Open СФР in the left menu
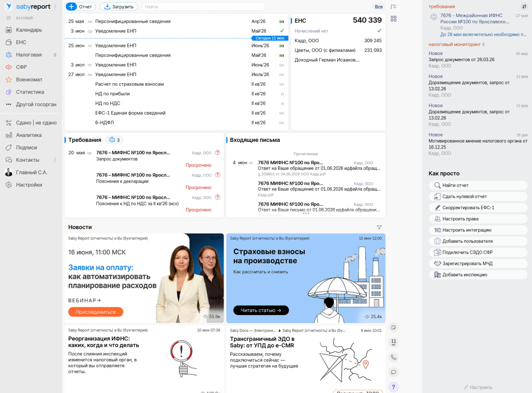The image size is (532, 393). coord(21,67)
